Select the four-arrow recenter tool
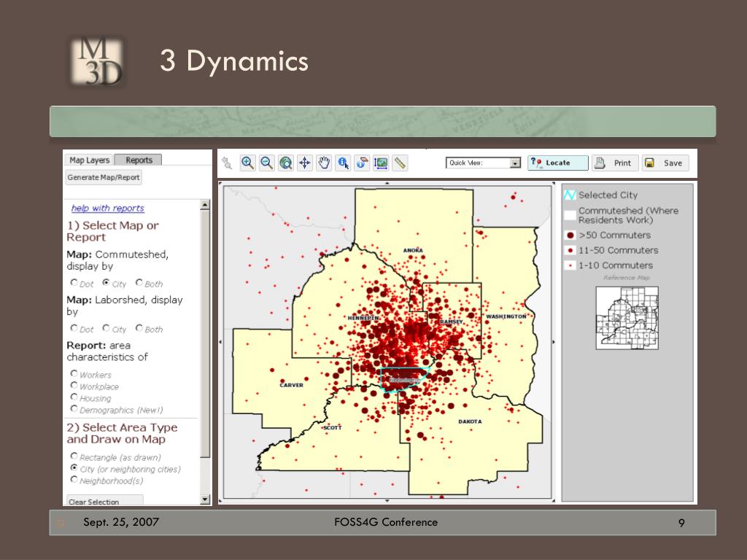This screenshot has height=560, width=747. point(305,163)
